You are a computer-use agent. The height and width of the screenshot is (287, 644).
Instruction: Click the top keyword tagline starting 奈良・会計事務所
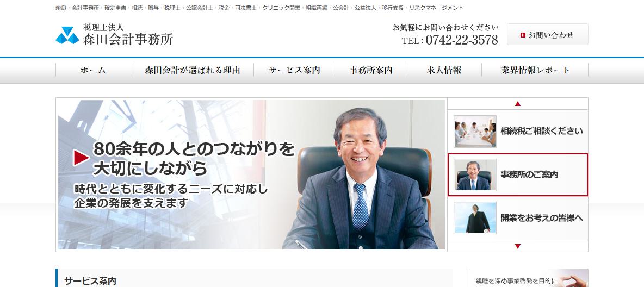tap(259, 8)
